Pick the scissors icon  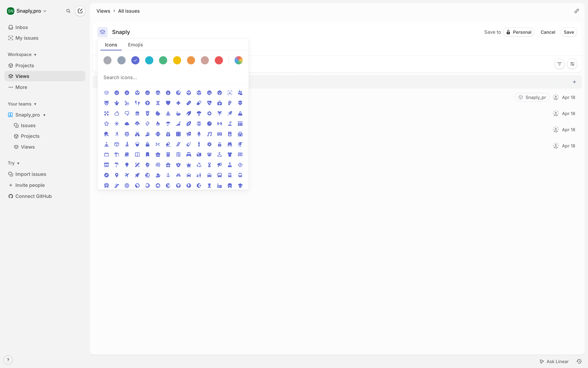pyautogui.click(x=158, y=144)
